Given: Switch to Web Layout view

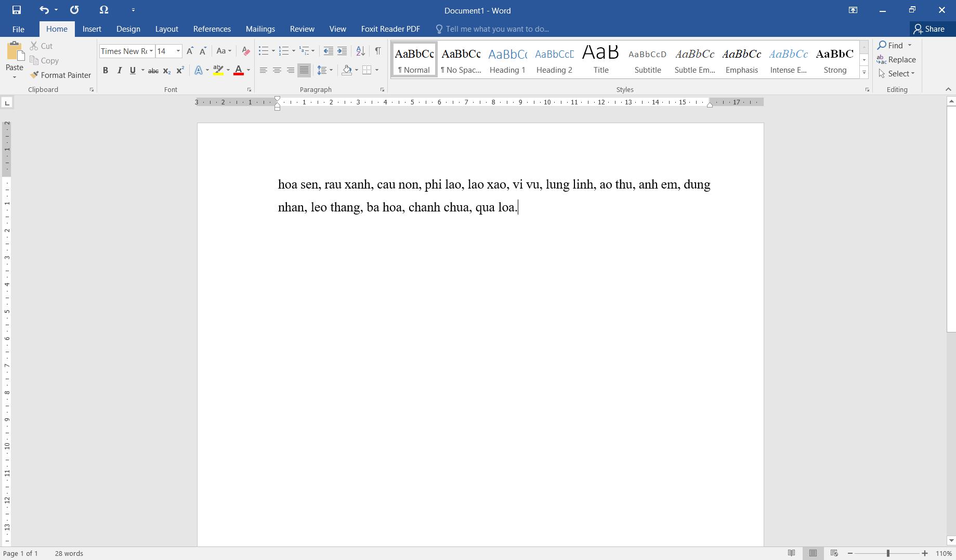Looking at the screenshot, I should click(x=834, y=553).
